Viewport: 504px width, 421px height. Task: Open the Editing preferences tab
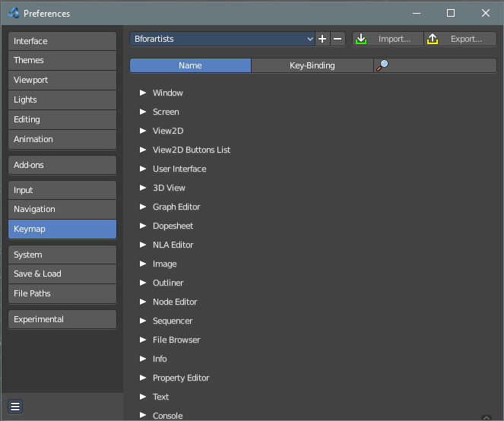tap(62, 119)
